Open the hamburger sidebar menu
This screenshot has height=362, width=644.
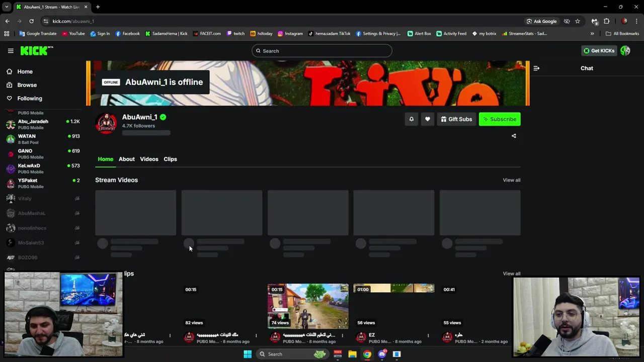11,51
